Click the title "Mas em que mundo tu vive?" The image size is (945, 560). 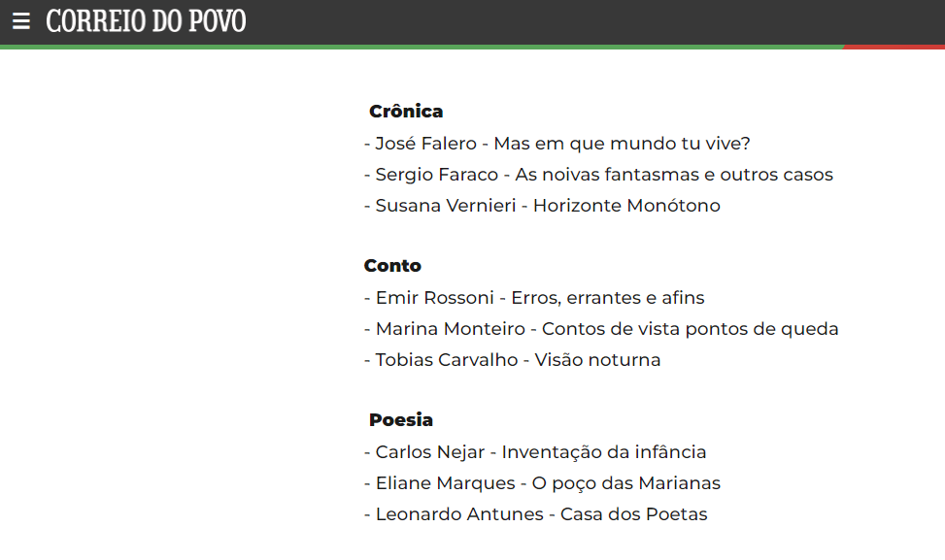[x=622, y=144]
